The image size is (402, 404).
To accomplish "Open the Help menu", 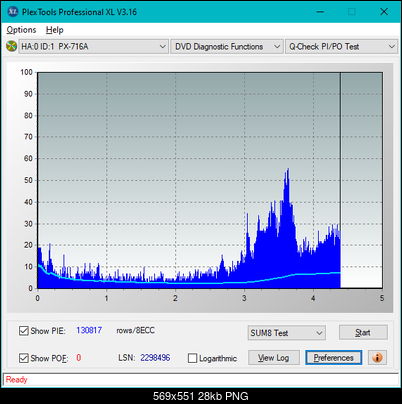I will 55,30.
